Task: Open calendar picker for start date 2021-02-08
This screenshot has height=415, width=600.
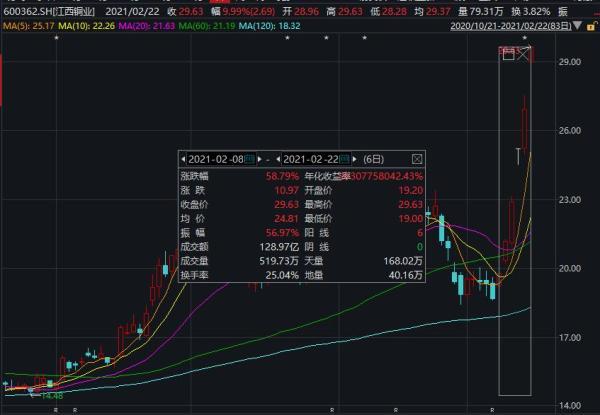Action: coord(250,159)
